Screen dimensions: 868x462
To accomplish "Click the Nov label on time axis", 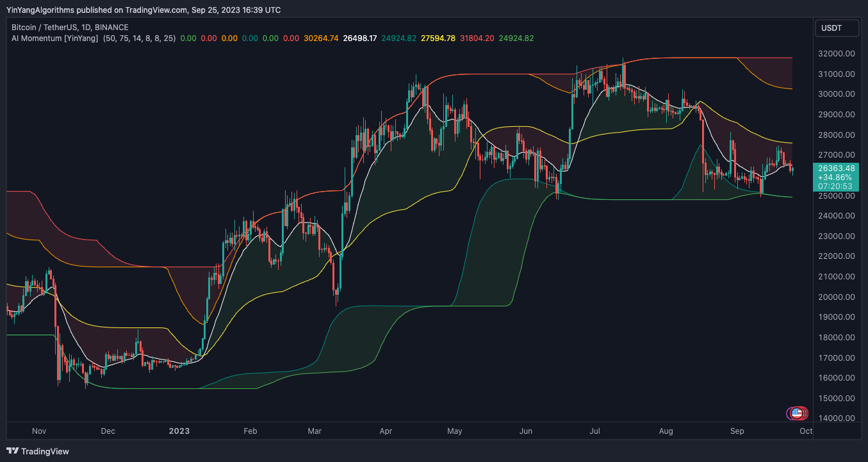I will (39, 431).
